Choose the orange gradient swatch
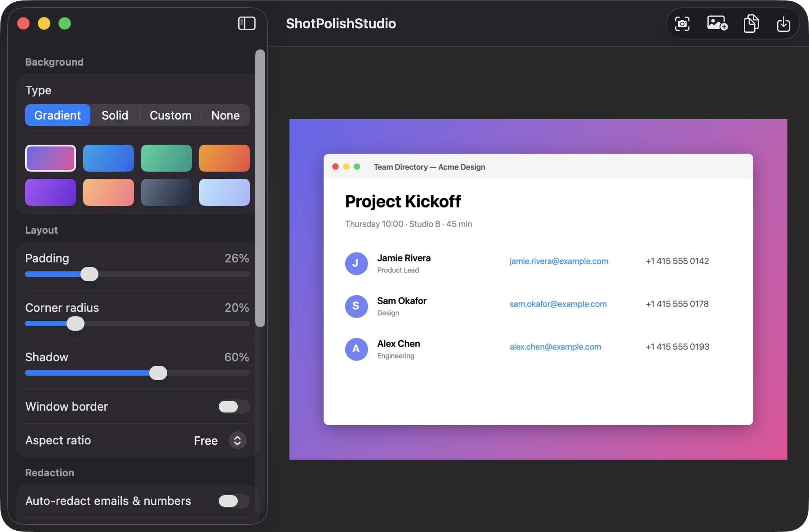 tap(224, 158)
